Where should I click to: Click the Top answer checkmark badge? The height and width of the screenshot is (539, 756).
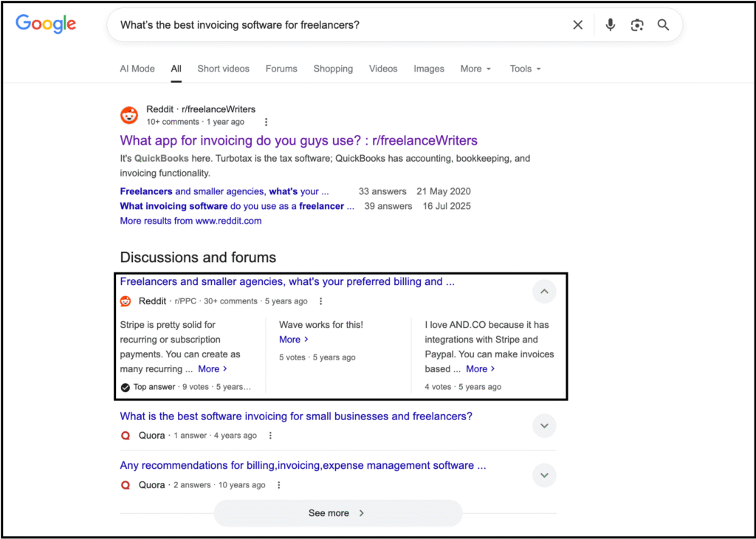[126, 386]
